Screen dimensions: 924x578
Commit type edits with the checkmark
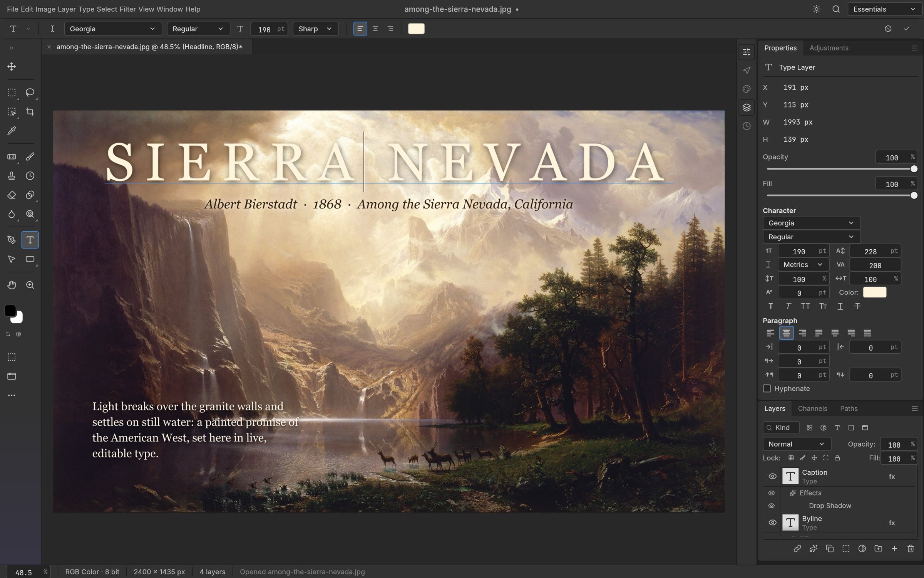pos(906,29)
